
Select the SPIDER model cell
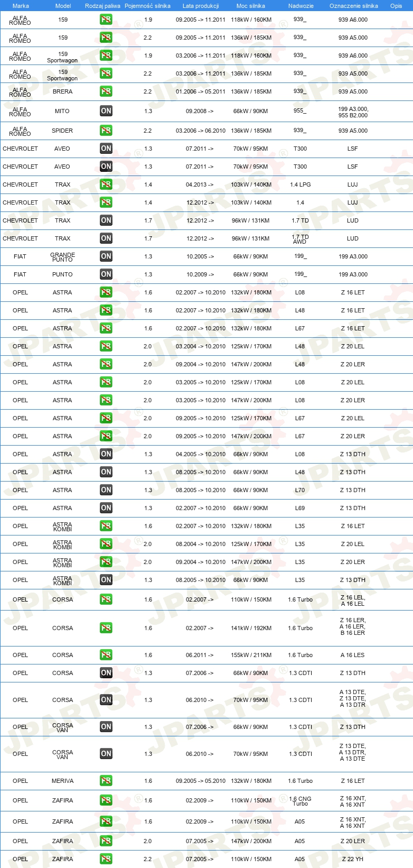(62, 131)
